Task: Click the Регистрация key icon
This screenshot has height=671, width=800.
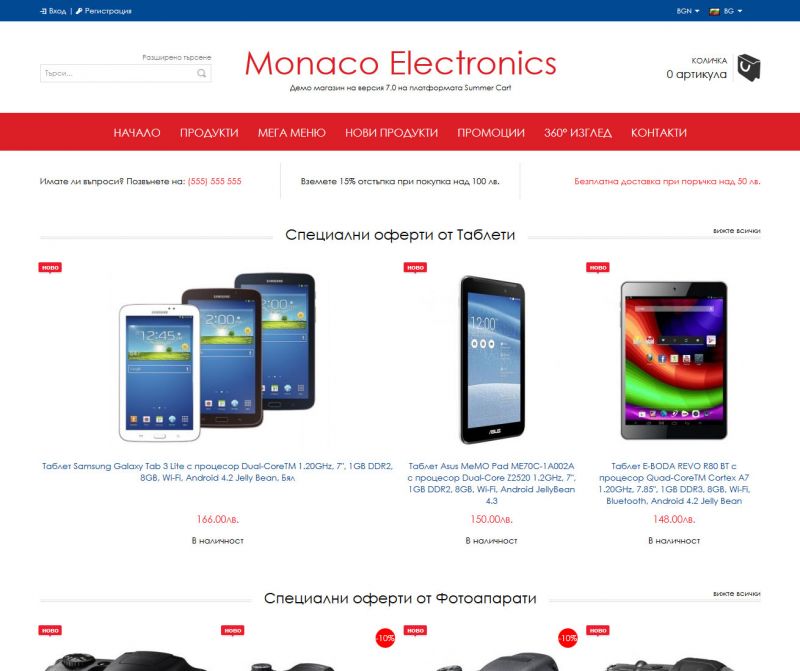Action: [x=79, y=11]
